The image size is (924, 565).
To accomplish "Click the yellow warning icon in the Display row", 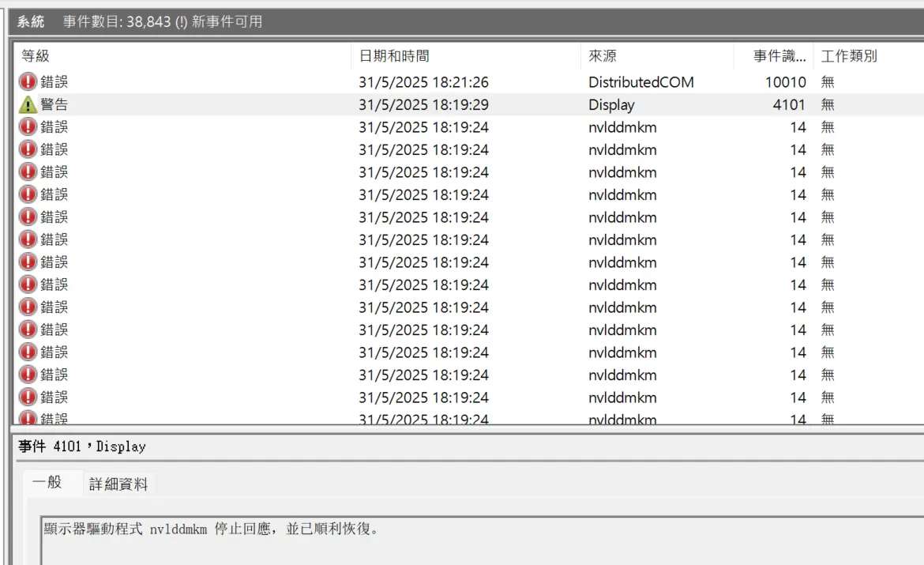I will [28, 104].
